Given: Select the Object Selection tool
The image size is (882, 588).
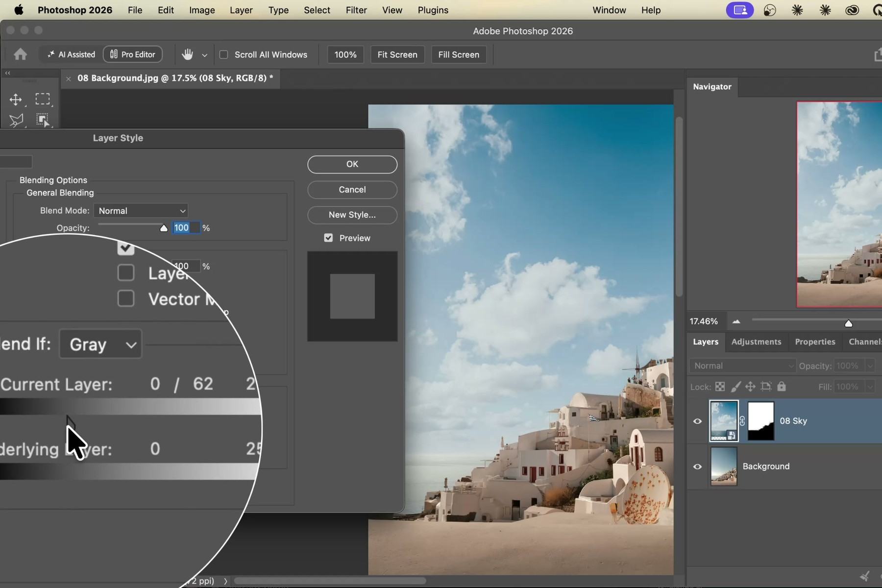Looking at the screenshot, I should coord(43,120).
